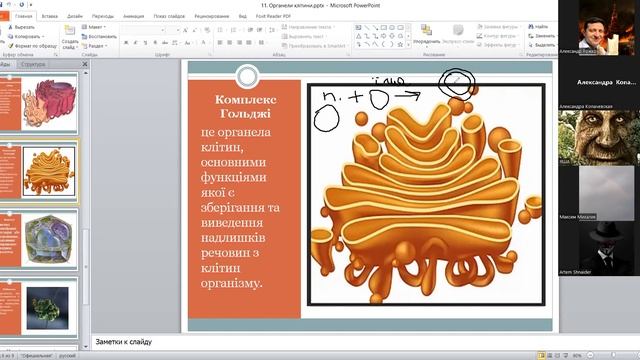Click the Копировать (Copy) button
Viewport: 640px width, 360px height.
26,36
